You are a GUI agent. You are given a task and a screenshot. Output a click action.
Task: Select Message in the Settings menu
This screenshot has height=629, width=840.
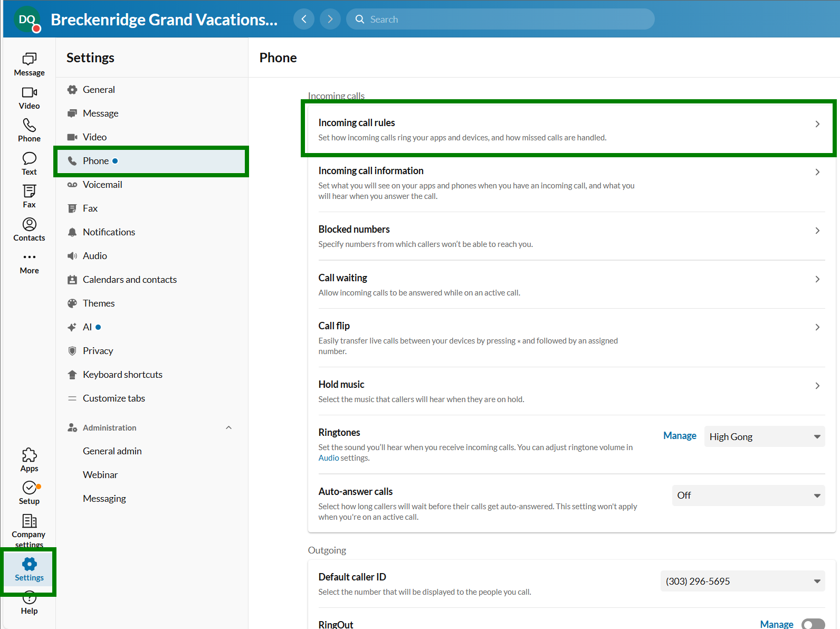coord(151,113)
